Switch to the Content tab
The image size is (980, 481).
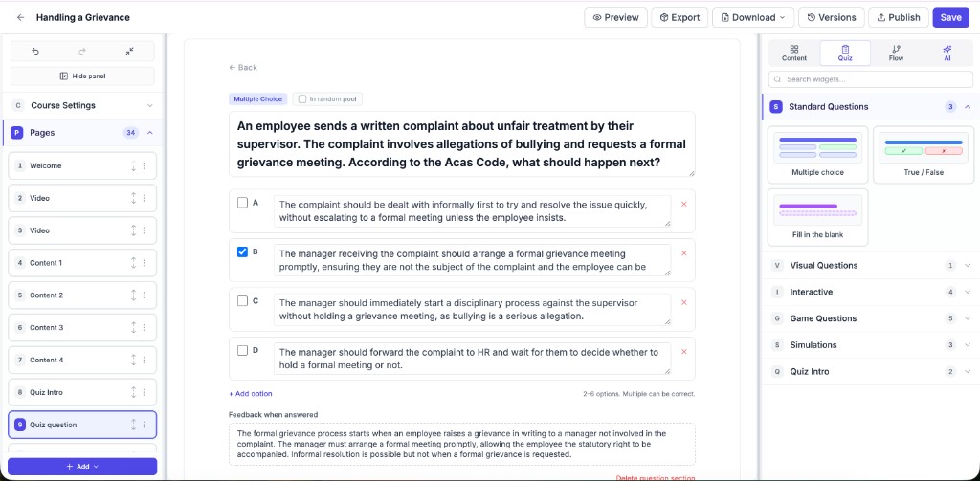click(794, 54)
